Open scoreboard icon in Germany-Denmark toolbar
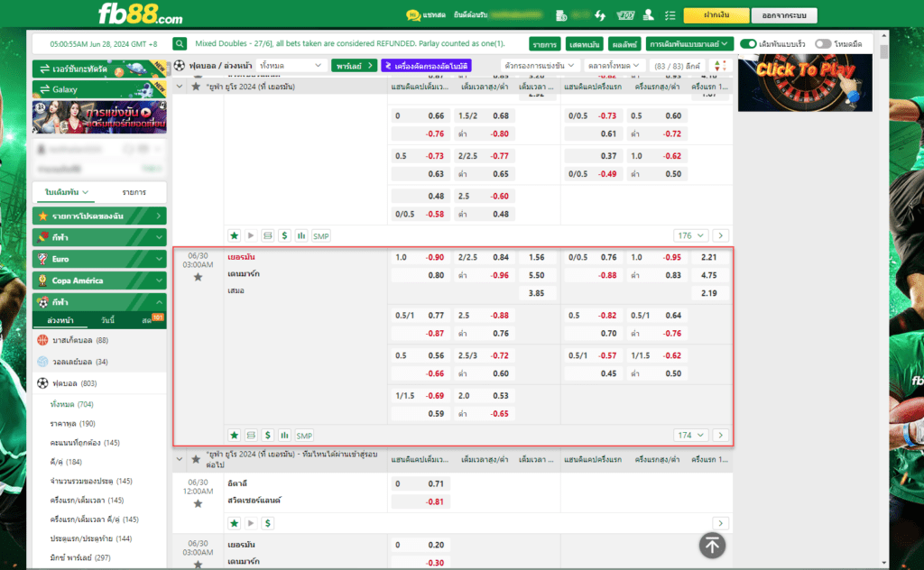 click(x=251, y=435)
